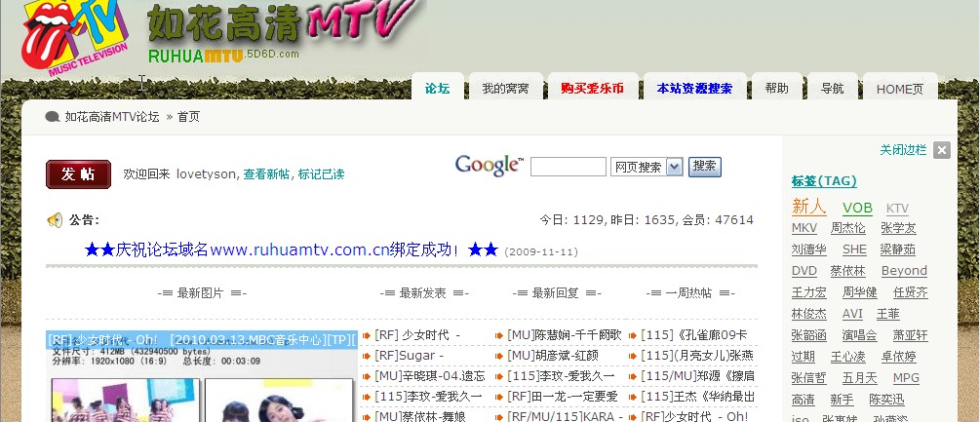Click the Google logo beside the search box

tap(489, 166)
